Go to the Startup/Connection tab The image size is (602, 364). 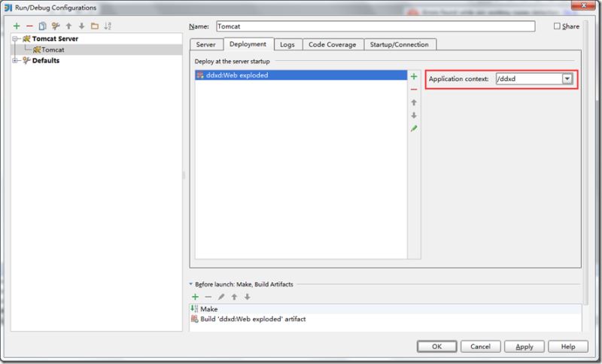400,44
